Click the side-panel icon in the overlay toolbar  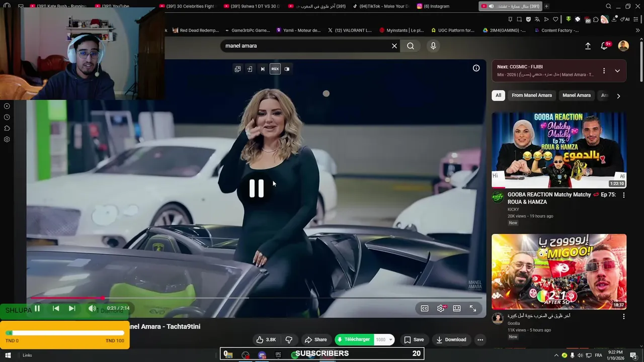coord(287,69)
